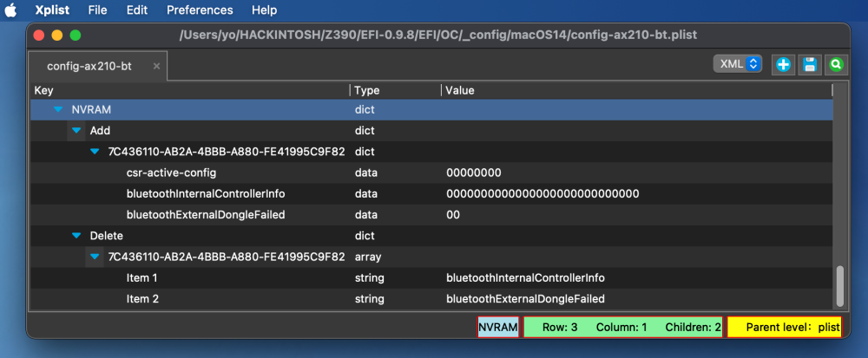Select the config-ax210-bt tab
The height and width of the screenshot is (358, 868).
click(x=97, y=66)
